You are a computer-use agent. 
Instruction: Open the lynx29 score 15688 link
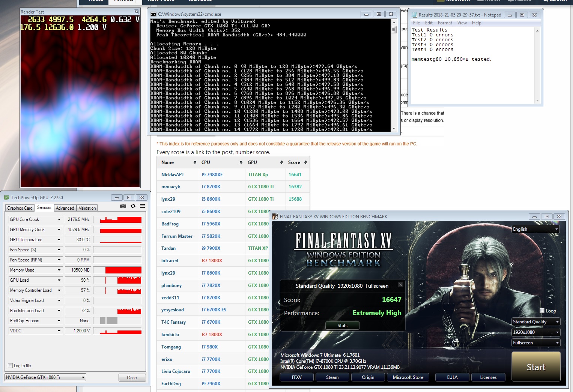point(295,199)
